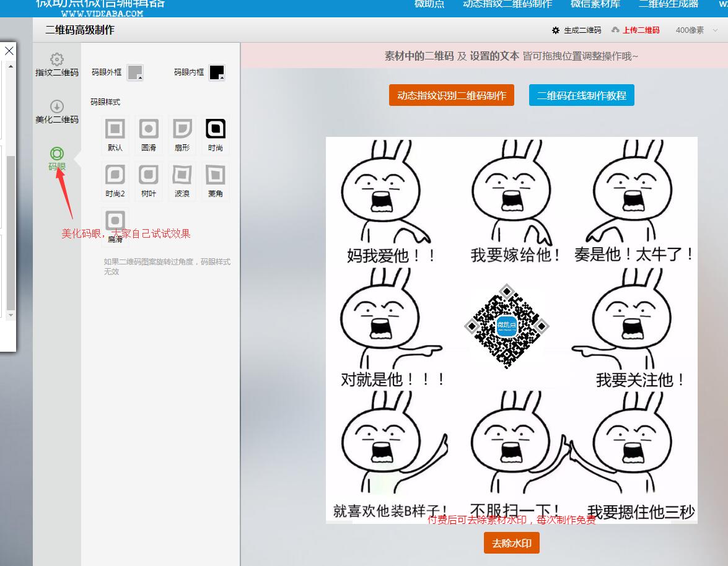Click the tip 皆可拖拽位置调整操作哦~
728x566 pixels.
coord(581,56)
